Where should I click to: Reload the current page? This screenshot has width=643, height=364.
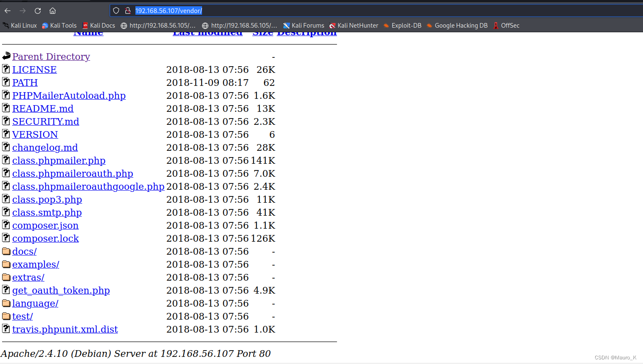38,10
